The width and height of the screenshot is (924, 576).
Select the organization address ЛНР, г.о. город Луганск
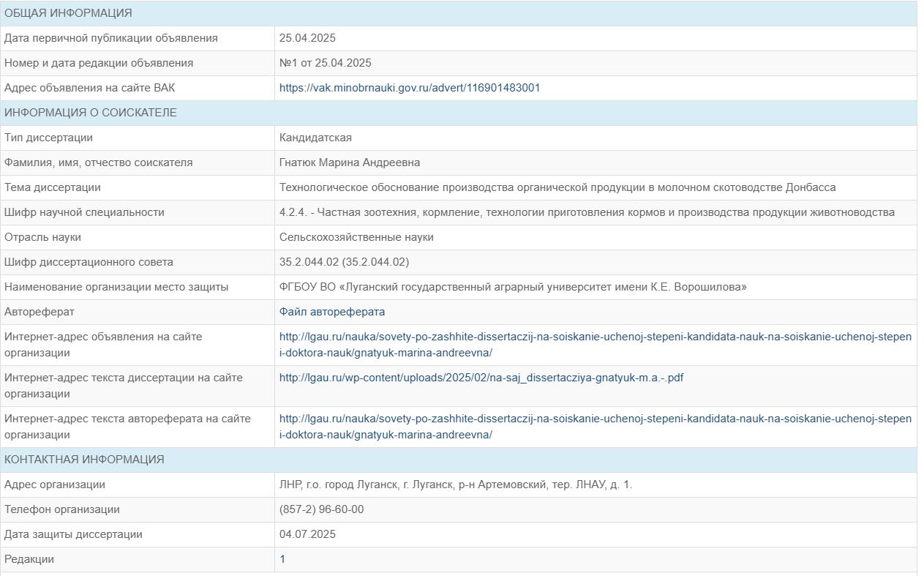click(x=456, y=485)
